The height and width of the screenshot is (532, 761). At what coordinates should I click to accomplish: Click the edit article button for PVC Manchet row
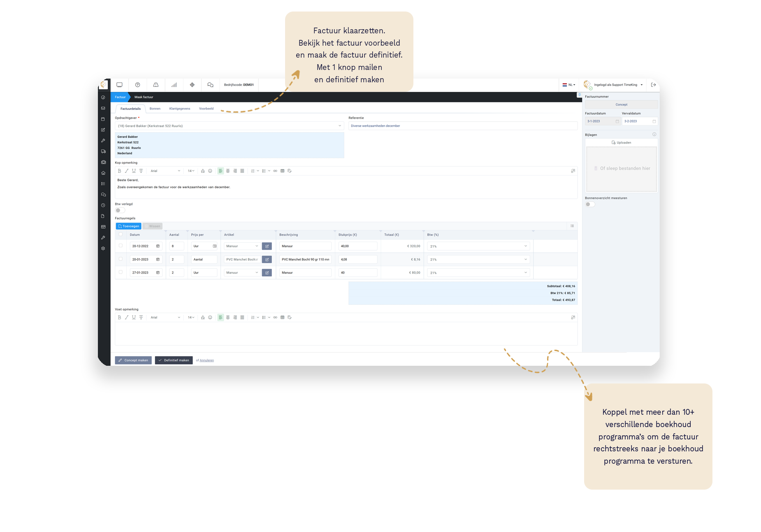pos(267,260)
